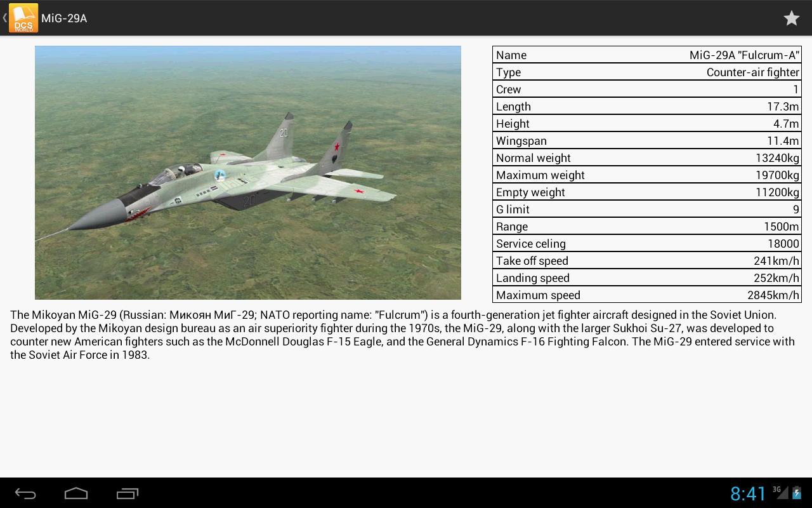This screenshot has width=812, height=508.
Task: Select the Wingspan row label
Action: [x=521, y=141]
